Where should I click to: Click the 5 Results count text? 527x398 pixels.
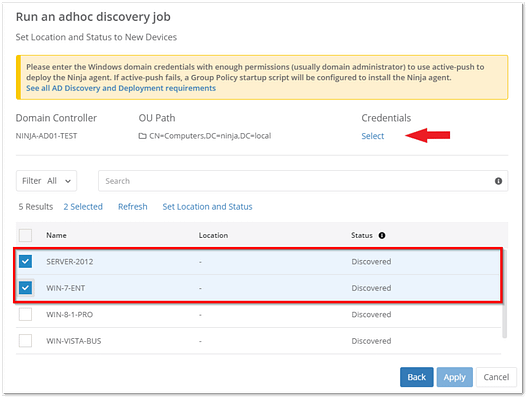pos(36,207)
